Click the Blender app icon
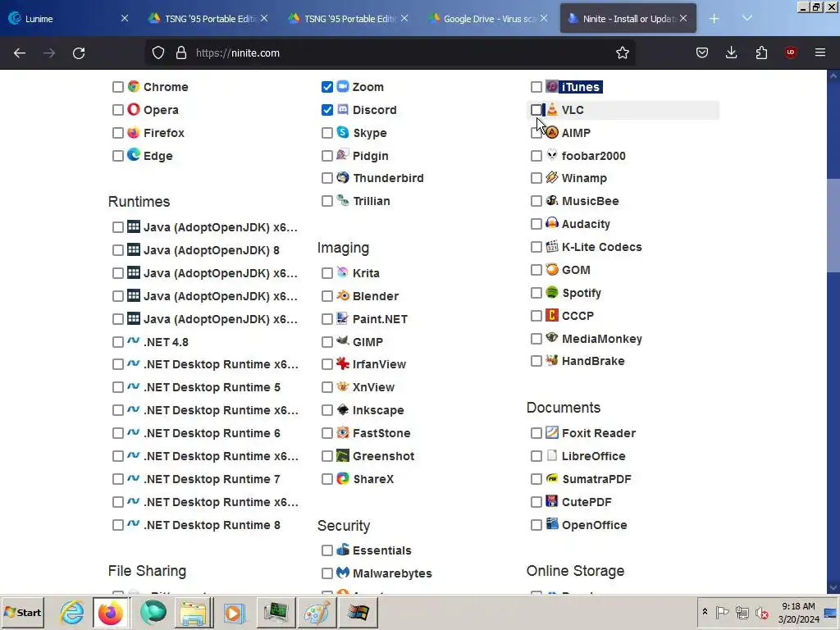Screen dimensions: 840x630 (x=343, y=295)
